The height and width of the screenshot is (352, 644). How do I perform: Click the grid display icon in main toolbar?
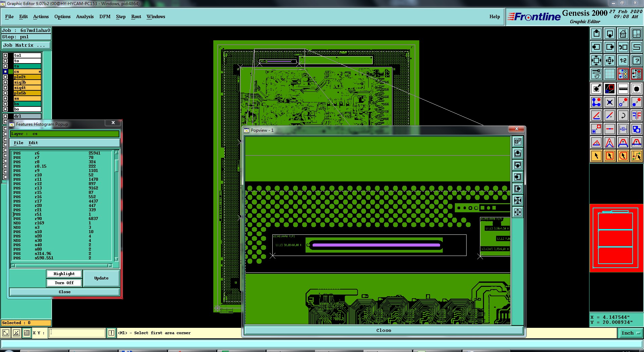pyautogui.click(x=610, y=74)
